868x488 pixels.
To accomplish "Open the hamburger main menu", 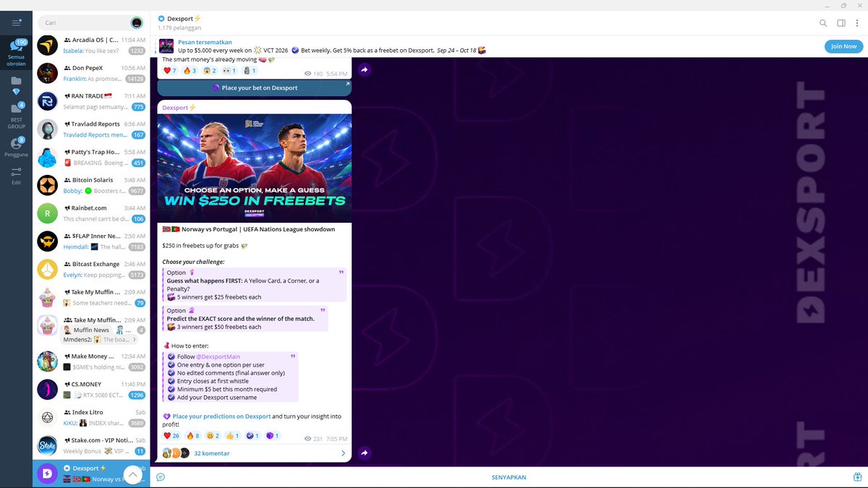I will tap(16, 22).
